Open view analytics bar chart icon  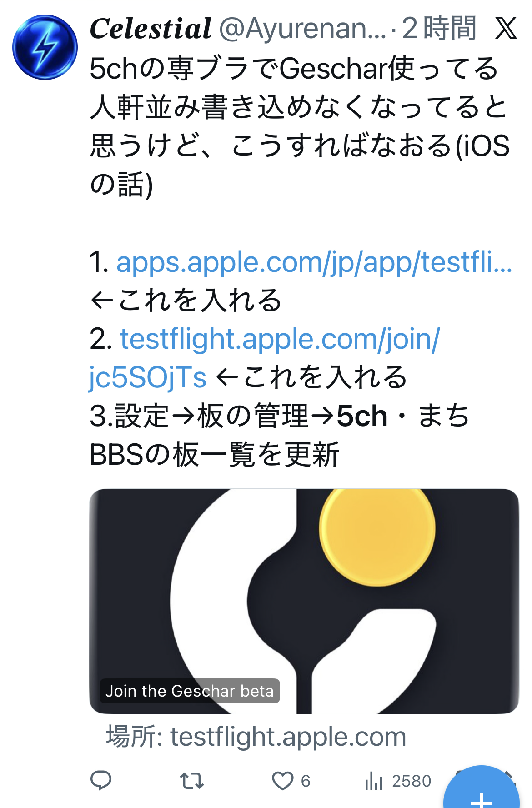(373, 781)
